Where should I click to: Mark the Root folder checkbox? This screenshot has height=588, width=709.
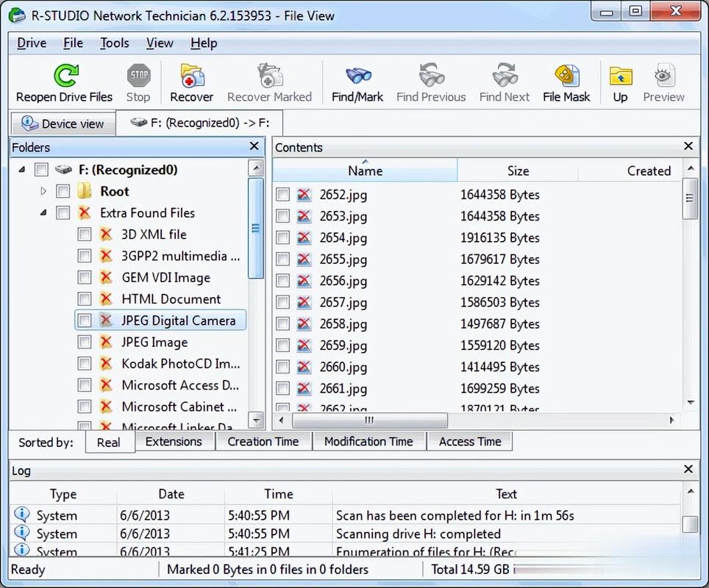click(x=63, y=191)
